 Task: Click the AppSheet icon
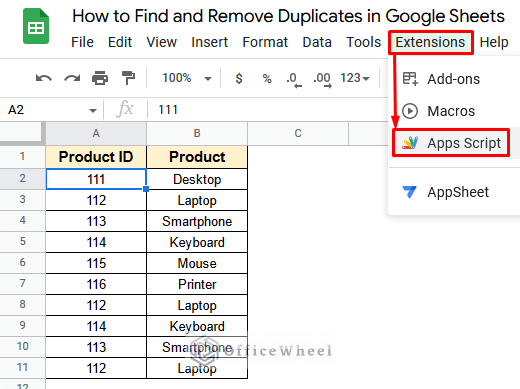[x=410, y=192]
